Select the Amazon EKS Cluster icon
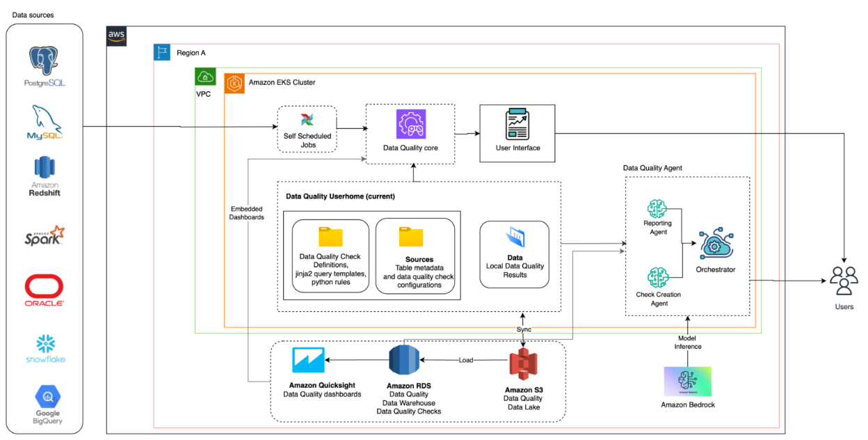The width and height of the screenshot is (868, 440). click(x=235, y=81)
